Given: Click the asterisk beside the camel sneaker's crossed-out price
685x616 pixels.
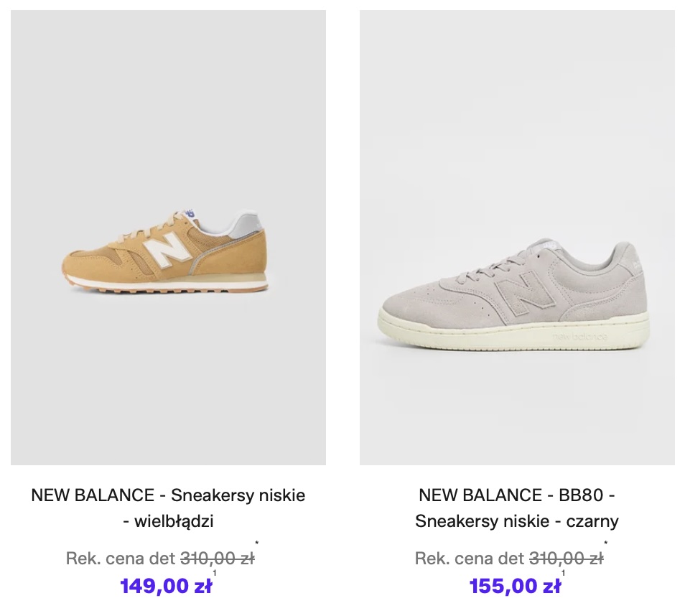Looking at the screenshot, I should 256,543.
